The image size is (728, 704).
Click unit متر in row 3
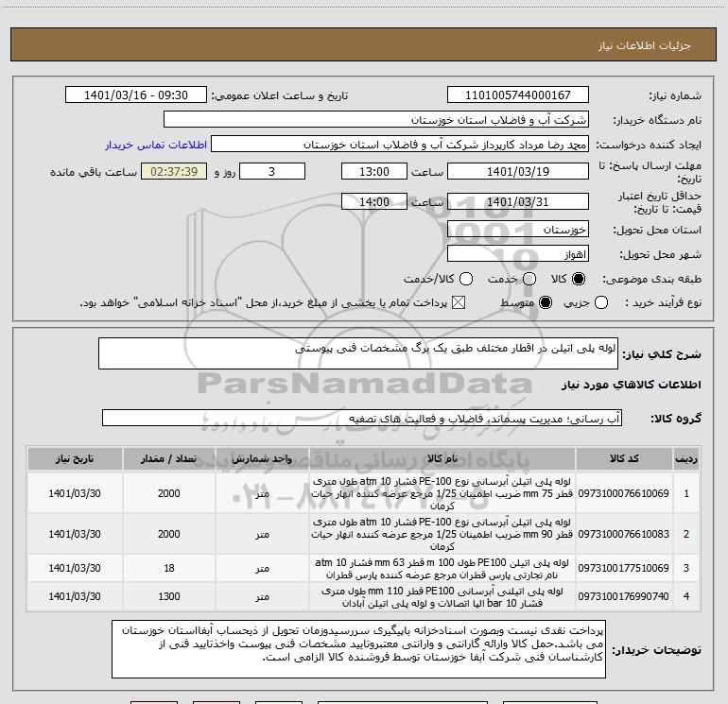point(262,569)
